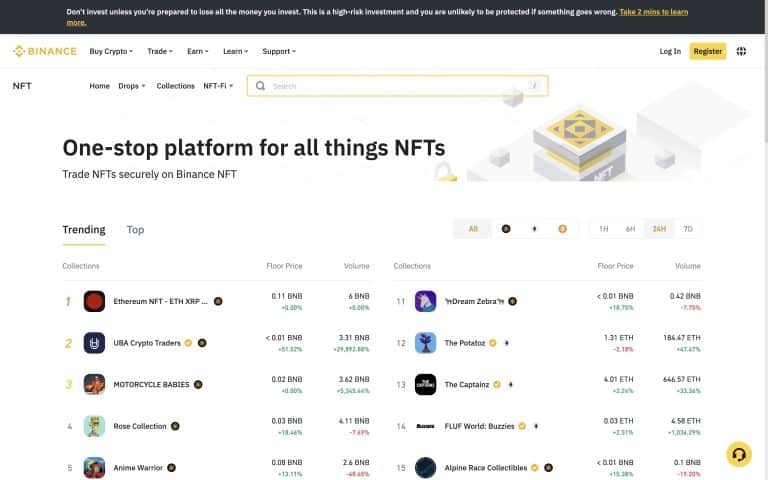
Task: Open The Captainz collection avatar
Action: click(425, 384)
